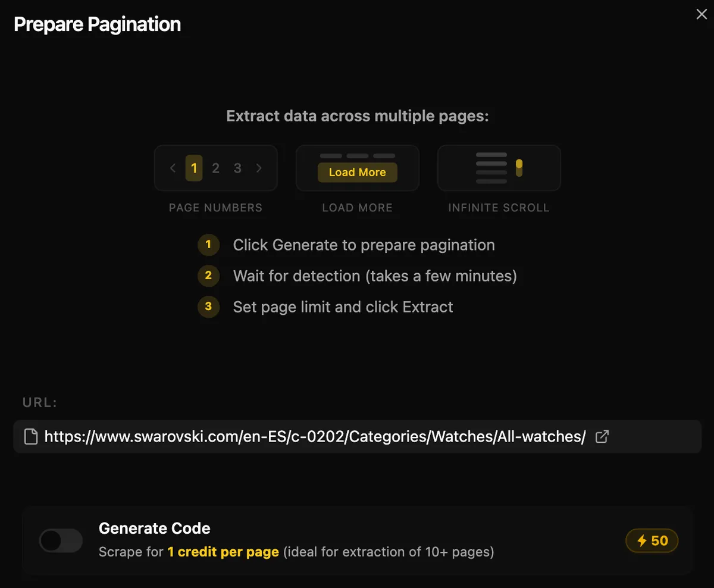The image size is (714, 588).
Task: Click the lightning bolt credits icon
Action: [642, 541]
